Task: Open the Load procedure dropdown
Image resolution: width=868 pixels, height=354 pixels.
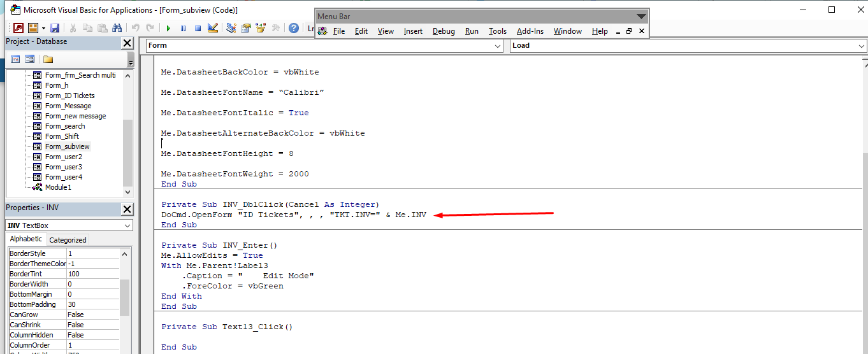Action: tap(861, 46)
